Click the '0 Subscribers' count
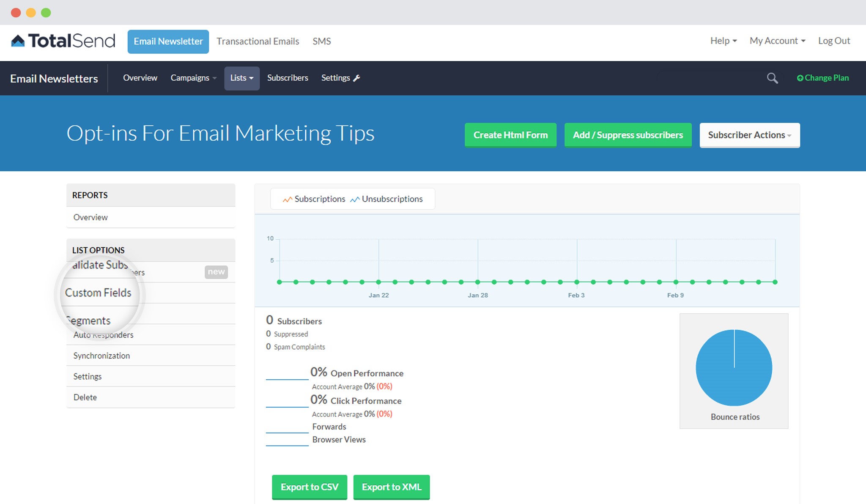 point(294,320)
